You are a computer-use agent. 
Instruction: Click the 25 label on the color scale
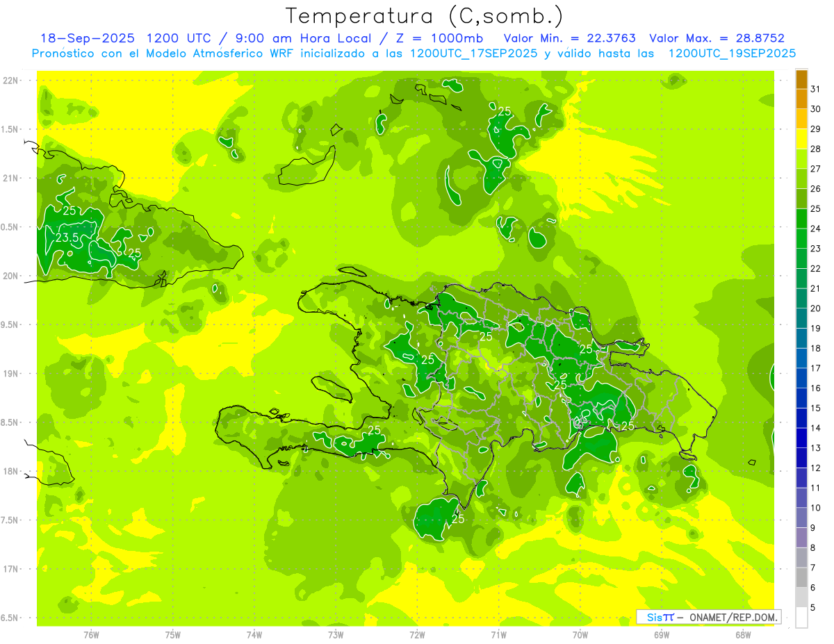(816, 208)
